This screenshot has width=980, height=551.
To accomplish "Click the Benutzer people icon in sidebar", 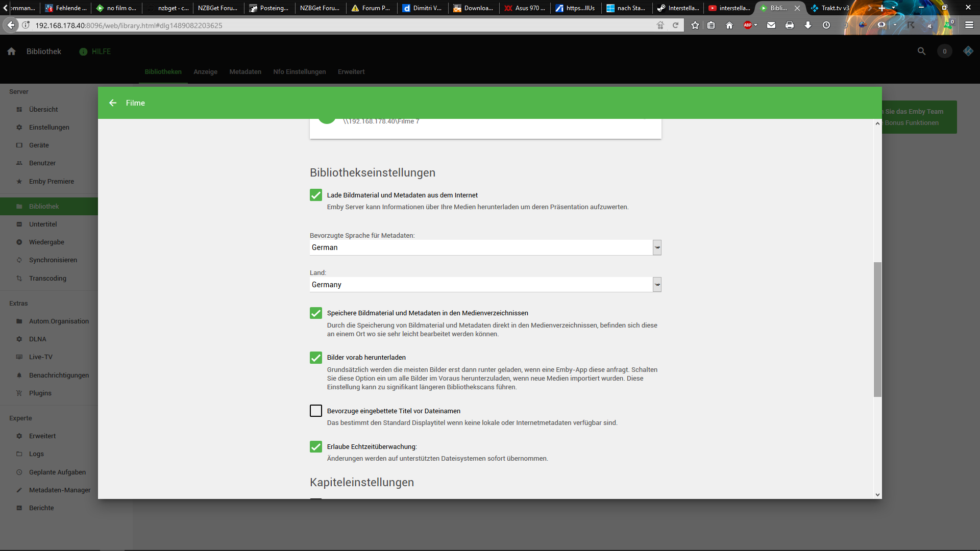I will coord(19,163).
